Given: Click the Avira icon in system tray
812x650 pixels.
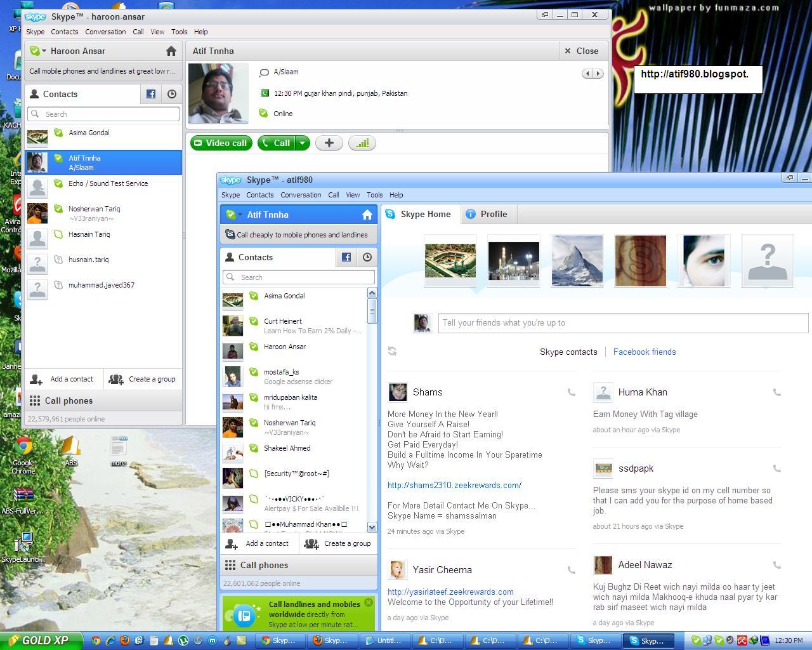Looking at the screenshot, I should pyautogui.click(x=742, y=640).
